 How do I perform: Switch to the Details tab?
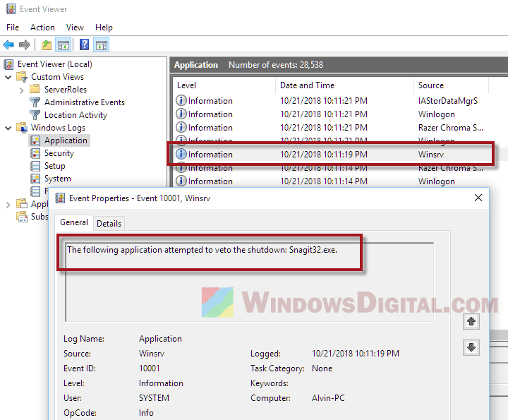pyautogui.click(x=109, y=224)
